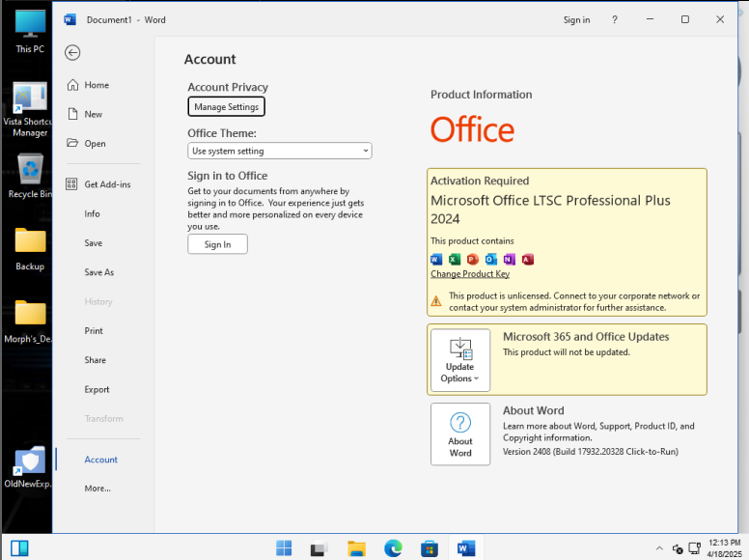Image resolution: width=749 pixels, height=560 pixels.
Task: Choose Save in the sidebar
Action: tap(94, 243)
